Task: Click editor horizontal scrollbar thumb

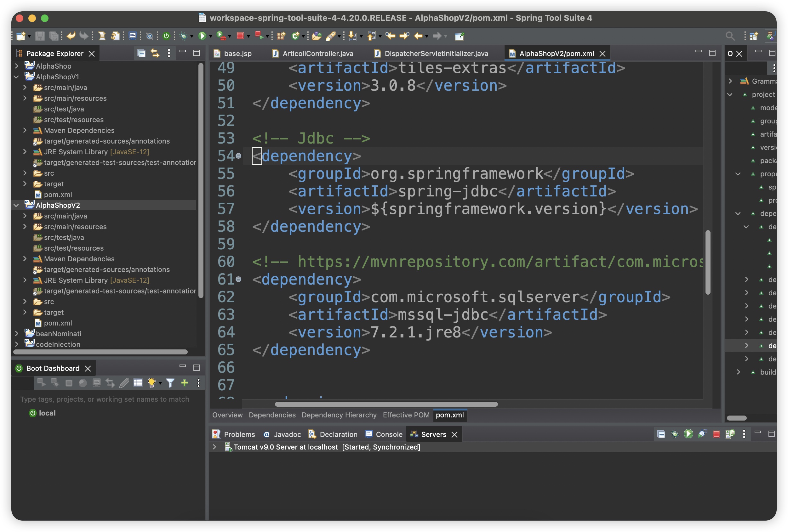Action: 386,404
